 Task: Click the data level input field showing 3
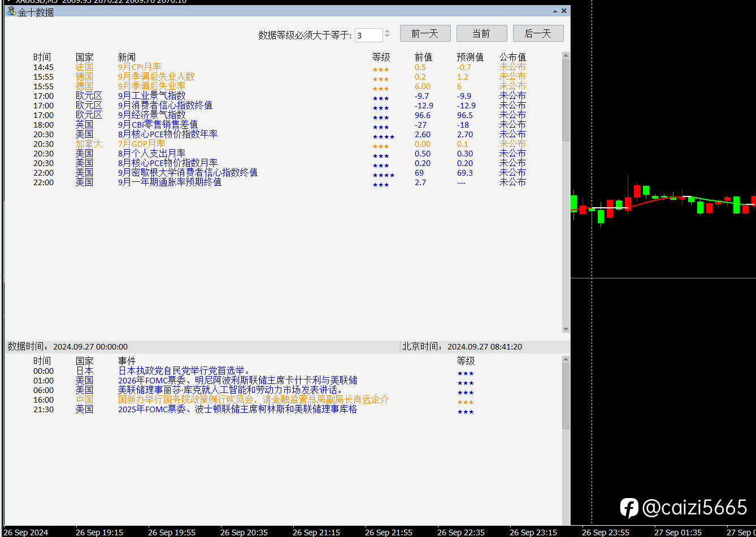(369, 35)
